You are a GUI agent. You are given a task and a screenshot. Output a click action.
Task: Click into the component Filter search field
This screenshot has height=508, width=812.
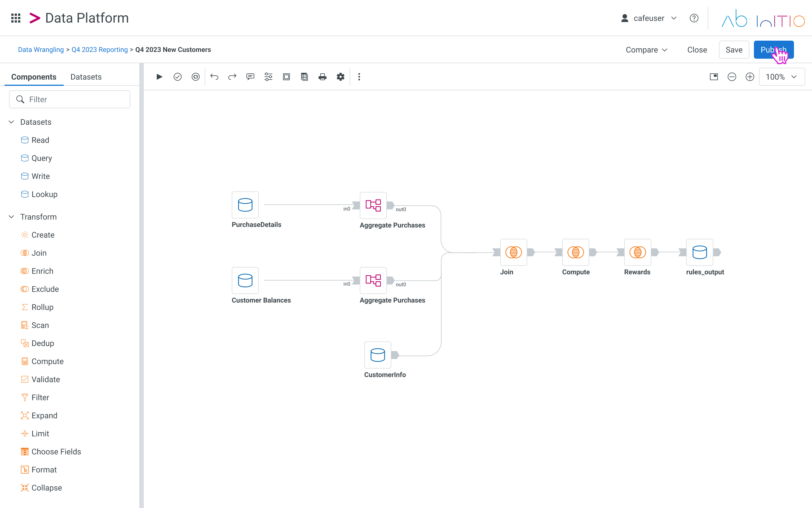69,99
